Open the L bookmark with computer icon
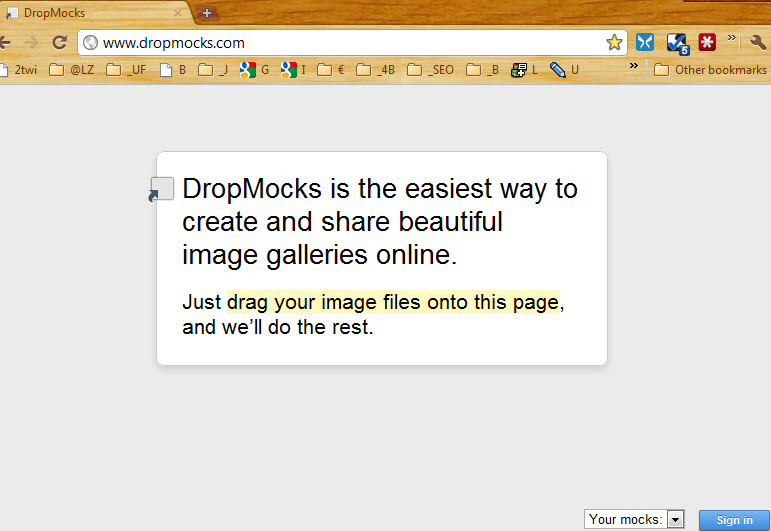 (x=524, y=70)
